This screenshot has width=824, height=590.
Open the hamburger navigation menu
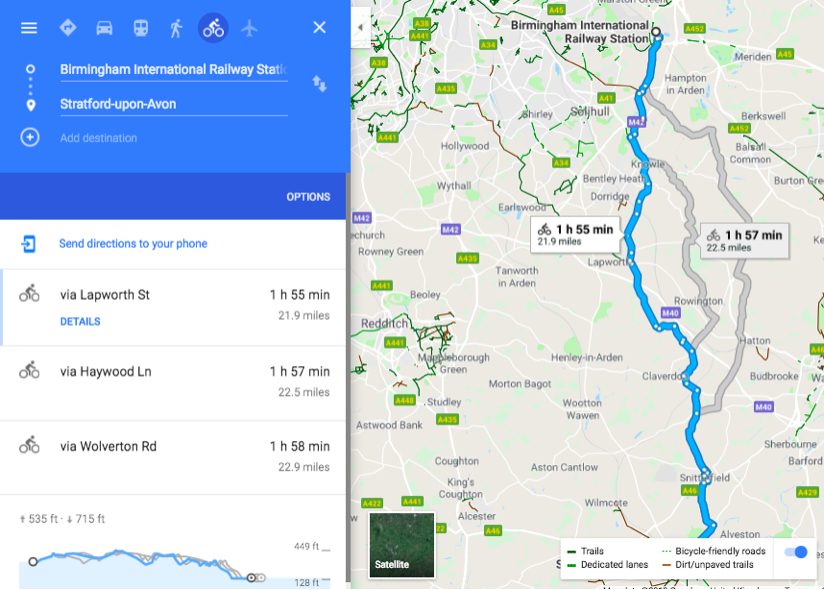pyautogui.click(x=29, y=27)
